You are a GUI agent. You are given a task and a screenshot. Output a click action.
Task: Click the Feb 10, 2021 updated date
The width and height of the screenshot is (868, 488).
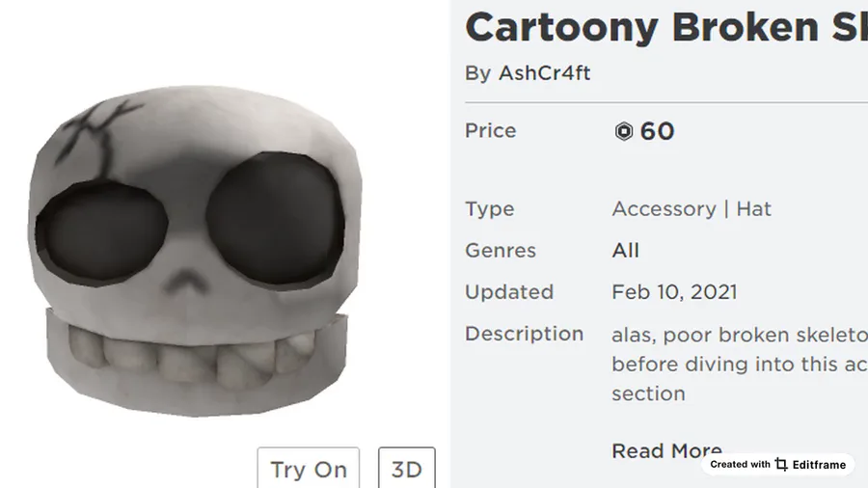[674, 292]
